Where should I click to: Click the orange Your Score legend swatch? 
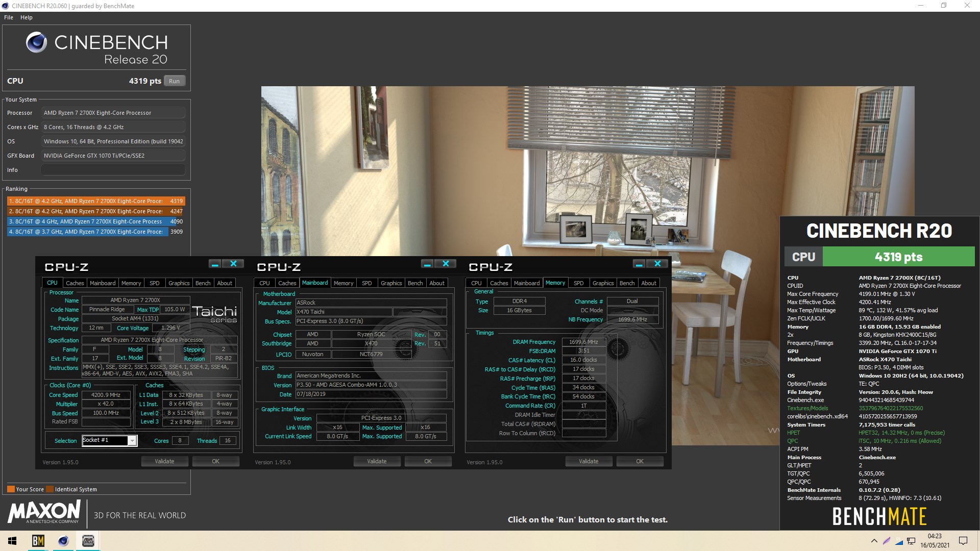click(x=11, y=489)
